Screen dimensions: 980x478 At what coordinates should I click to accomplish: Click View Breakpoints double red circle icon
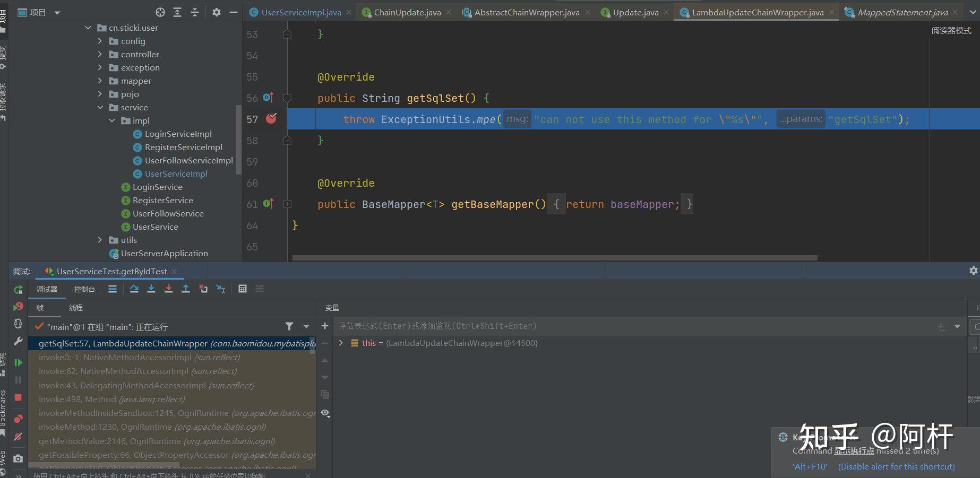(x=18, y=419)
